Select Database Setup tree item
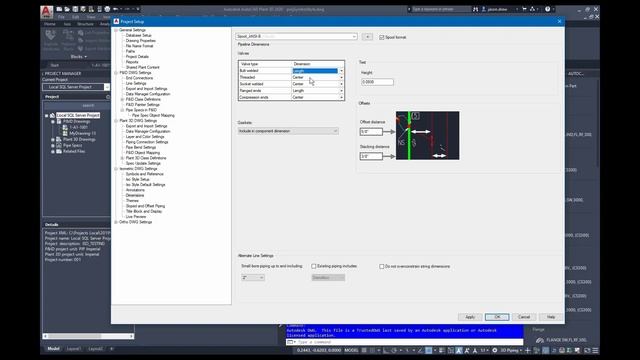 (x=138, y=36)
